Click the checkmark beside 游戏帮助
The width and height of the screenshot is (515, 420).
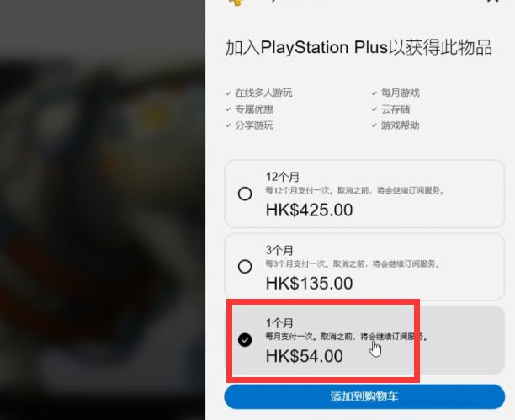(374, 125)
